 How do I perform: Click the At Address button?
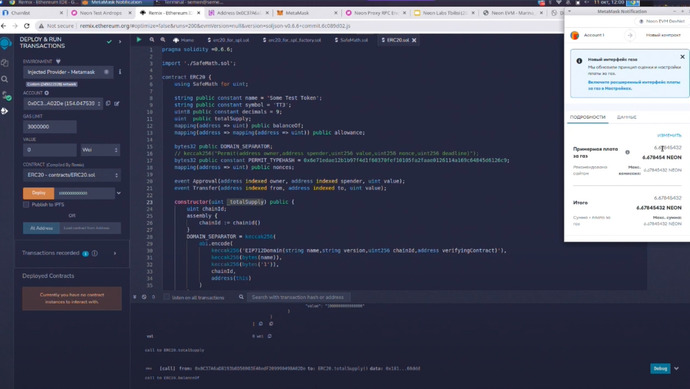(x=41, y=228)
